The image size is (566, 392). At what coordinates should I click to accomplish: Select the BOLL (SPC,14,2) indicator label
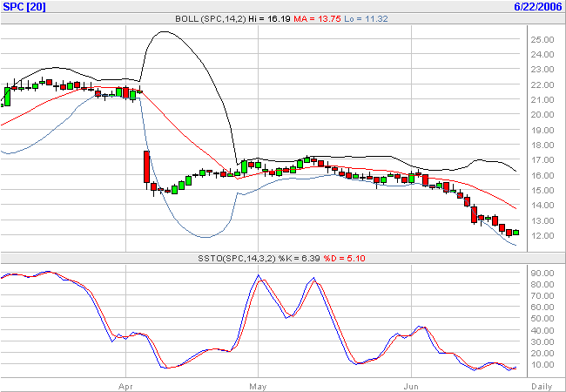tap(211, 19)
